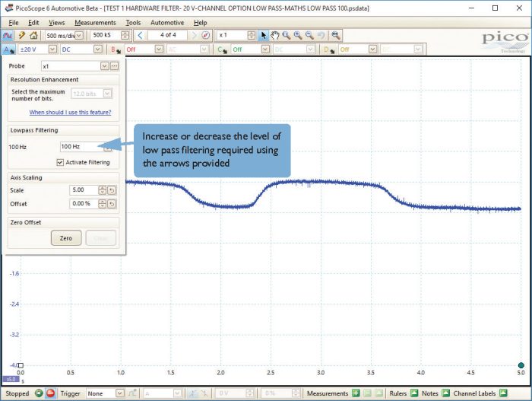Image resolution: width=532 pixels, height=401 pixels.
Task: Open the 500 ms/div timebase dropdown
Action: (79, 35)
